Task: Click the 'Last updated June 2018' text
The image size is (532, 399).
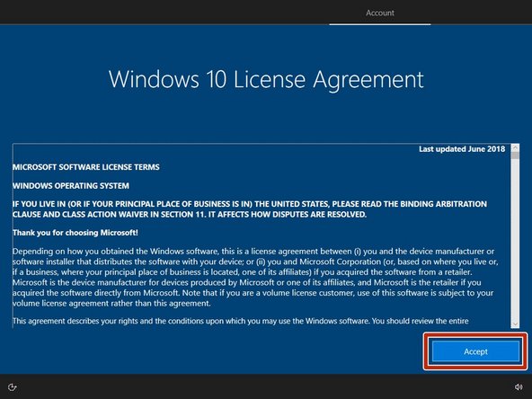Action: (x=462, y=149)
